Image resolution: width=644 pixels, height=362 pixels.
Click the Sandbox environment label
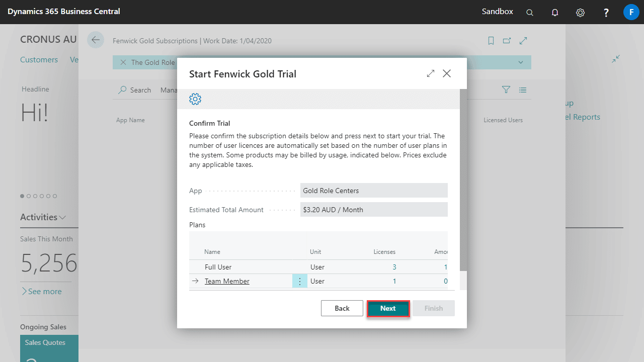click(498, 12)
